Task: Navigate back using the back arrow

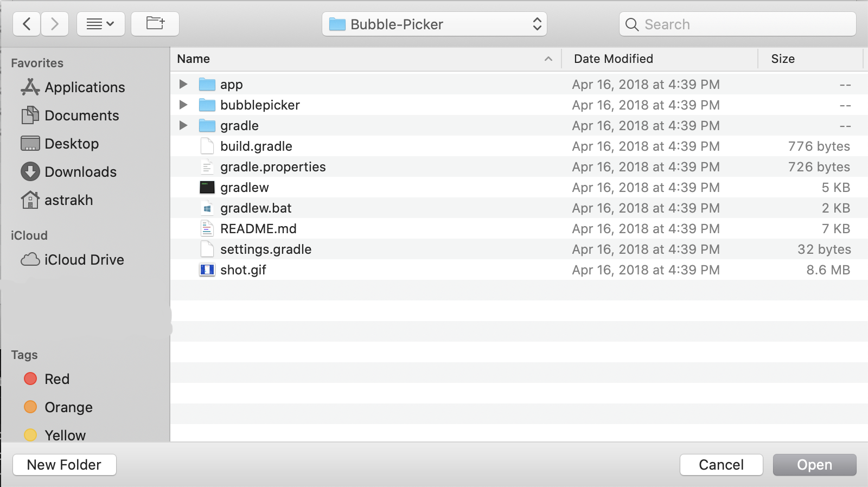Action: click(x=26, y=23)
